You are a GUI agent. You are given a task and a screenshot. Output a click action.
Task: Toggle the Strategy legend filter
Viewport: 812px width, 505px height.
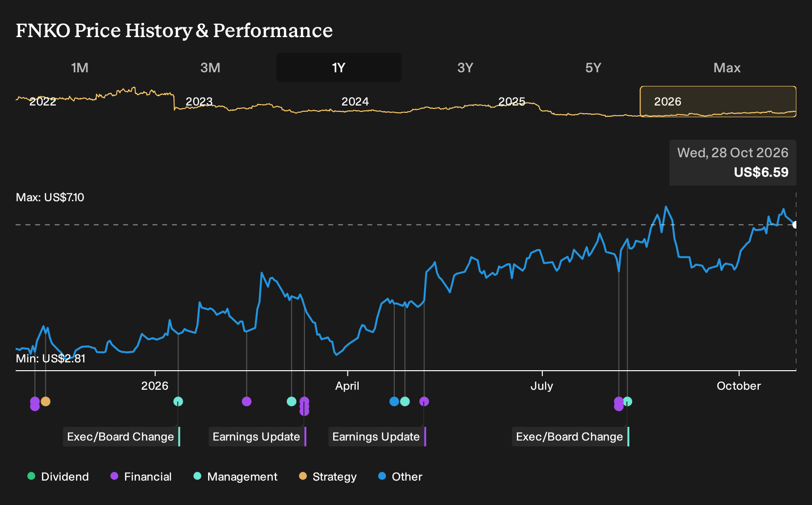(328, 477)
